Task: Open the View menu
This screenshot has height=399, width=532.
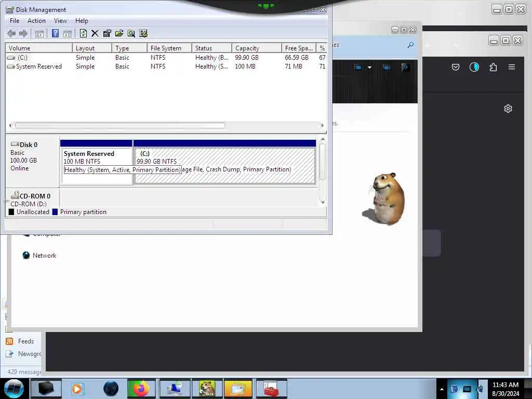Action: coord(60,21)
